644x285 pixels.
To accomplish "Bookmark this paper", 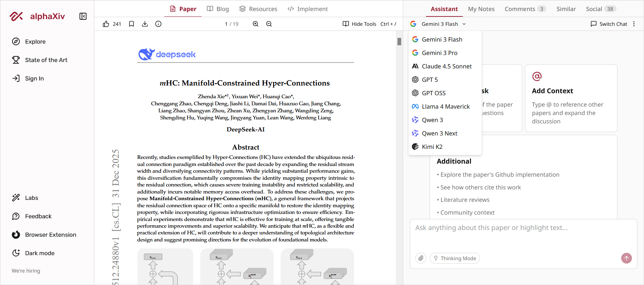I will (x=131, y=24).
